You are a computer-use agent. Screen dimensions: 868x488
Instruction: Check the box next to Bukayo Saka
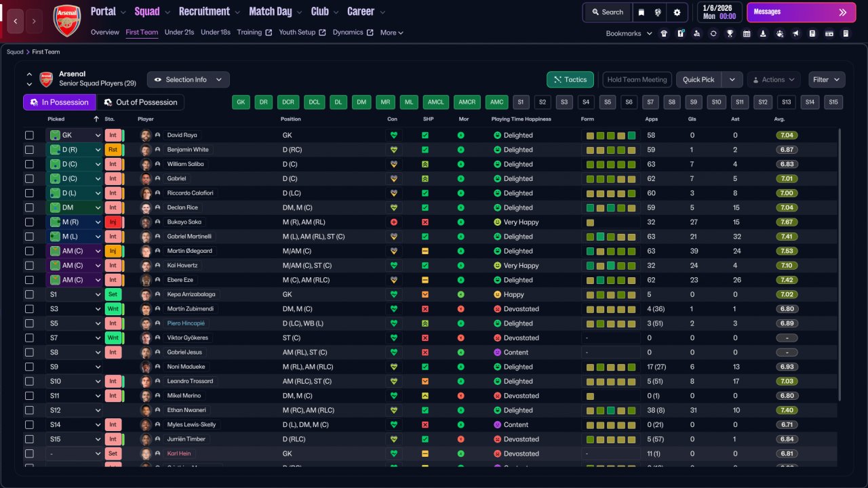(29, 222)
